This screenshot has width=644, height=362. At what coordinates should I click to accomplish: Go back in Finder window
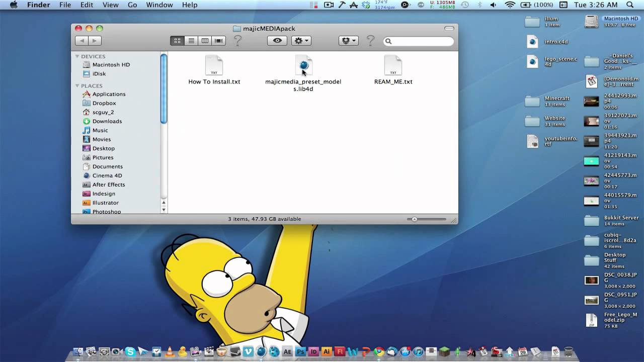click(82, 41)
